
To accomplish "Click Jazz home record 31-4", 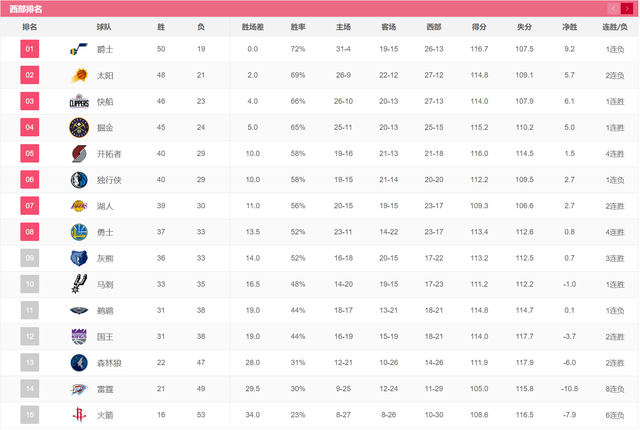I will point(343,49).
